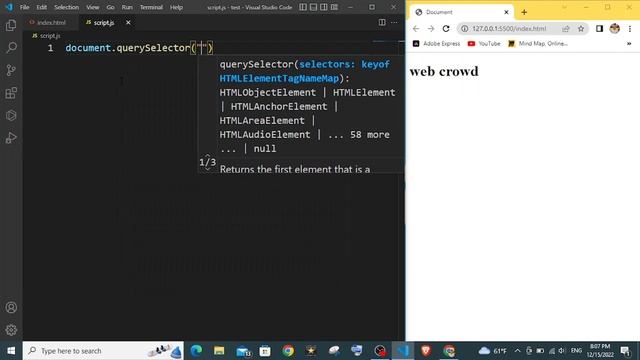Open Mind Map Online bookmark

click(x=538, y=44)
